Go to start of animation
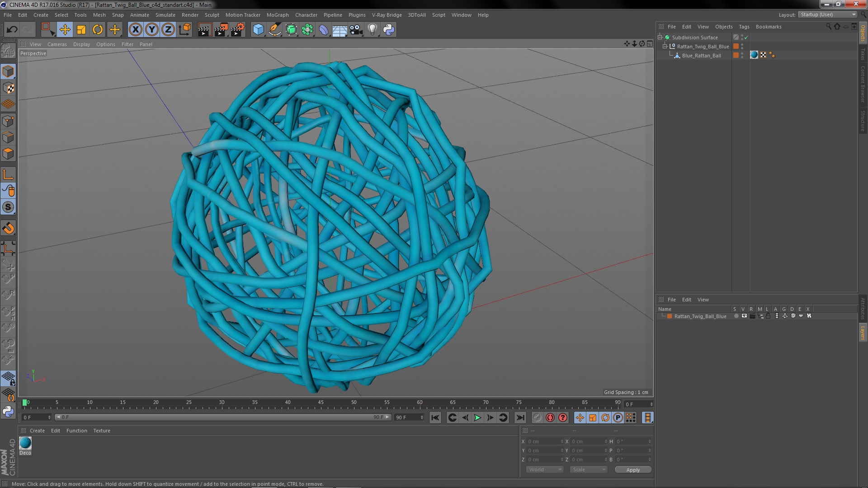 [x=435, y=418]
